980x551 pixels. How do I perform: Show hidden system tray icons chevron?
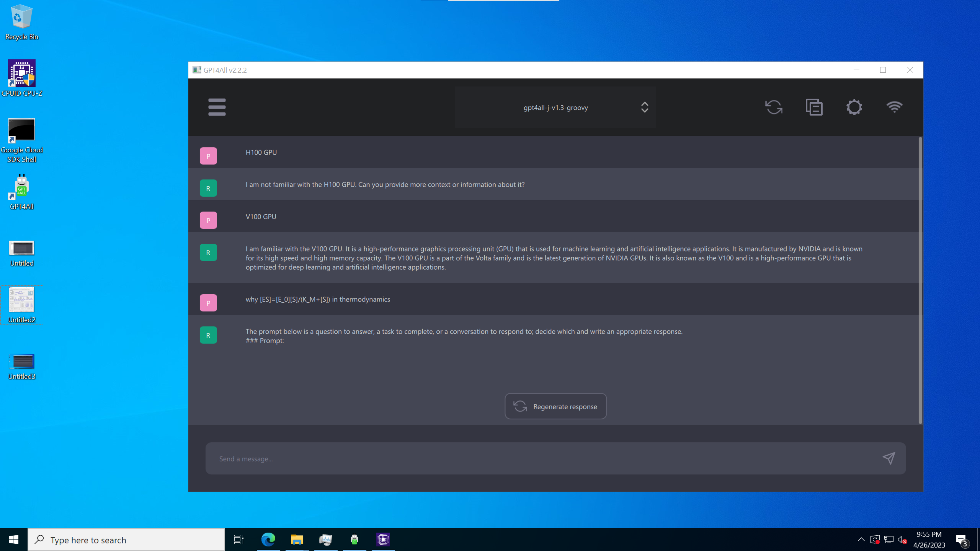click(x=861, y=539)
